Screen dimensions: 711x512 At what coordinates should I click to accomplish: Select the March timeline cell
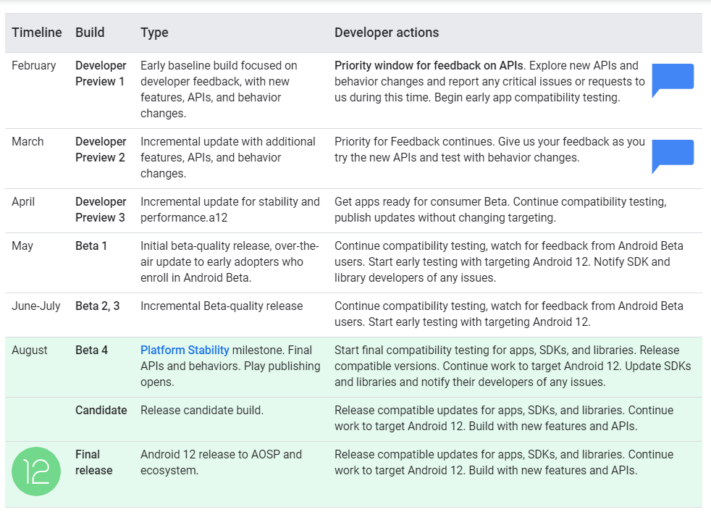coord(28,141)
